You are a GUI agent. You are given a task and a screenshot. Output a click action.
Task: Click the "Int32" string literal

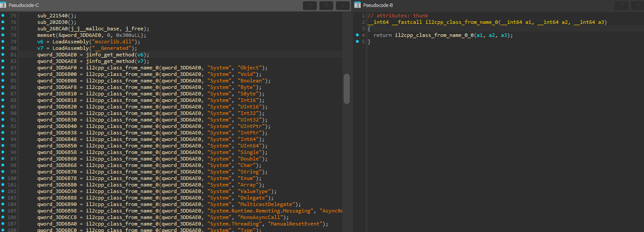(x=248, y=113)
